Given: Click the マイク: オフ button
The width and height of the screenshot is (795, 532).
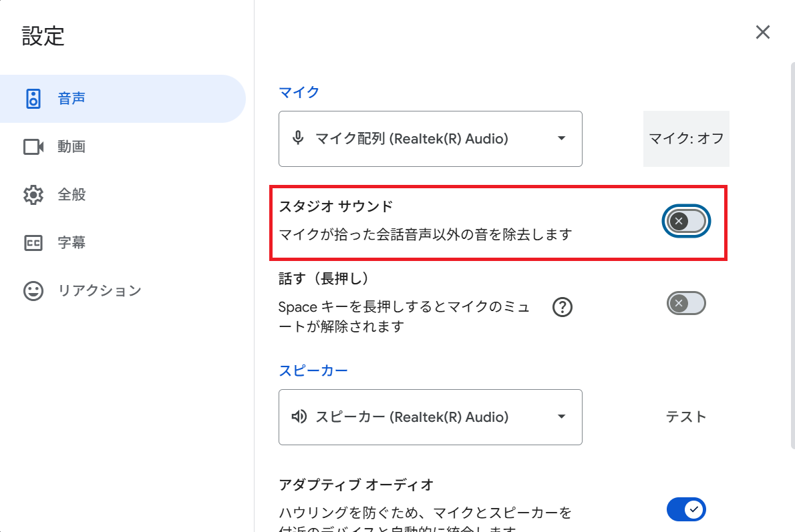Looking at the screenshot, I should click(x=686, y=139).
